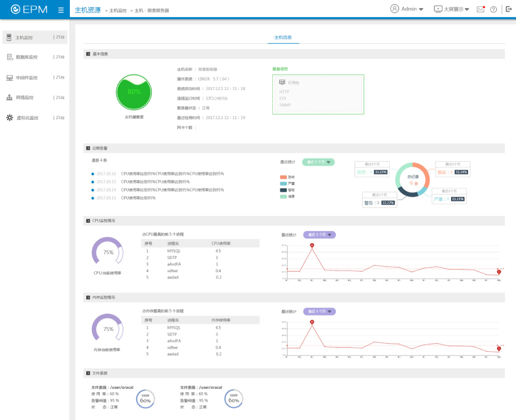Click the 总记录 9 条 donut center
Screen dimensions: 516x420
coord(413,180)
